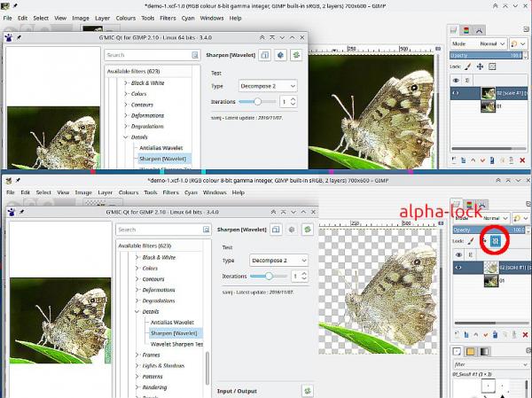Toggle lock pixels brush icon in lower window
The height and width of the screenshot is (398, 532).
coord(471,241)
